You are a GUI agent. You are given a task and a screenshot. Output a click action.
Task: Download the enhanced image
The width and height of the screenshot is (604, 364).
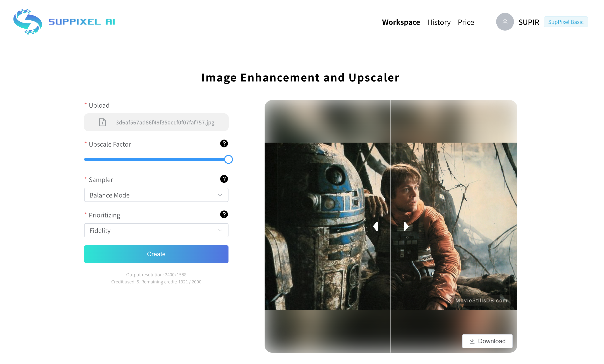[x=487, y=341]
